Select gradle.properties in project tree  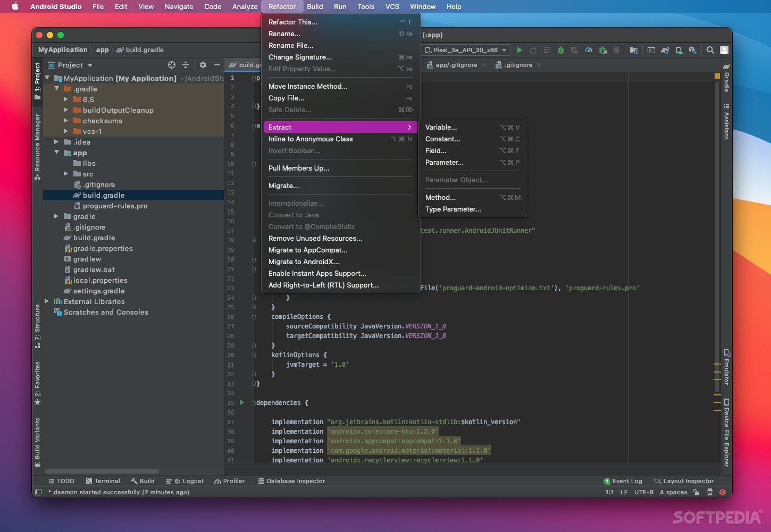click(103, 248)
